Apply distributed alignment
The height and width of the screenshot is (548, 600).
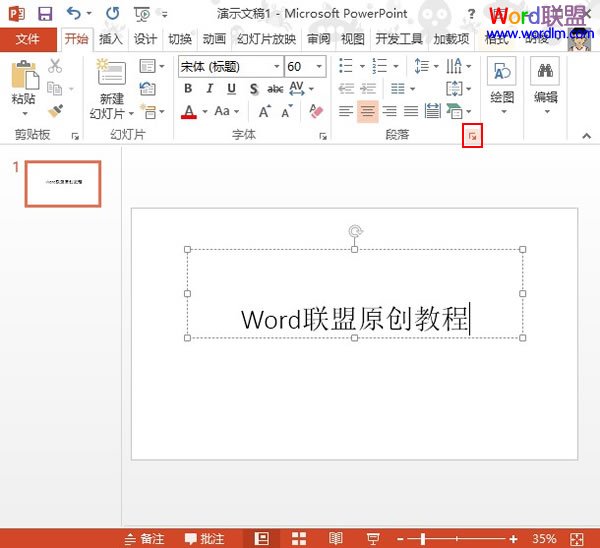[433, 111]
